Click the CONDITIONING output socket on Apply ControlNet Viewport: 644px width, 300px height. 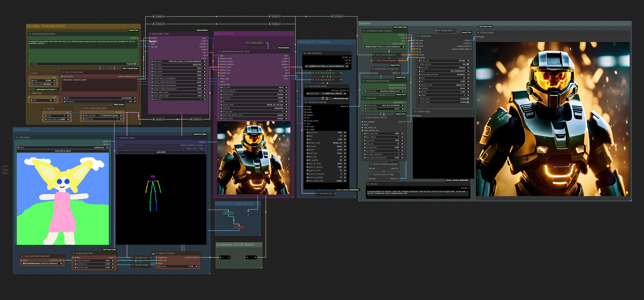[199, 257]
